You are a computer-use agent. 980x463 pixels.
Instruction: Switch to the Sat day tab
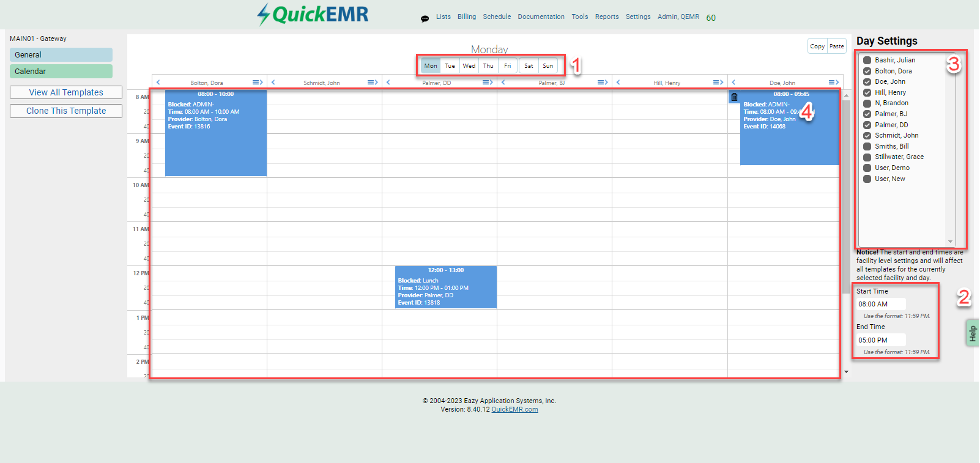tap(529, 65)
